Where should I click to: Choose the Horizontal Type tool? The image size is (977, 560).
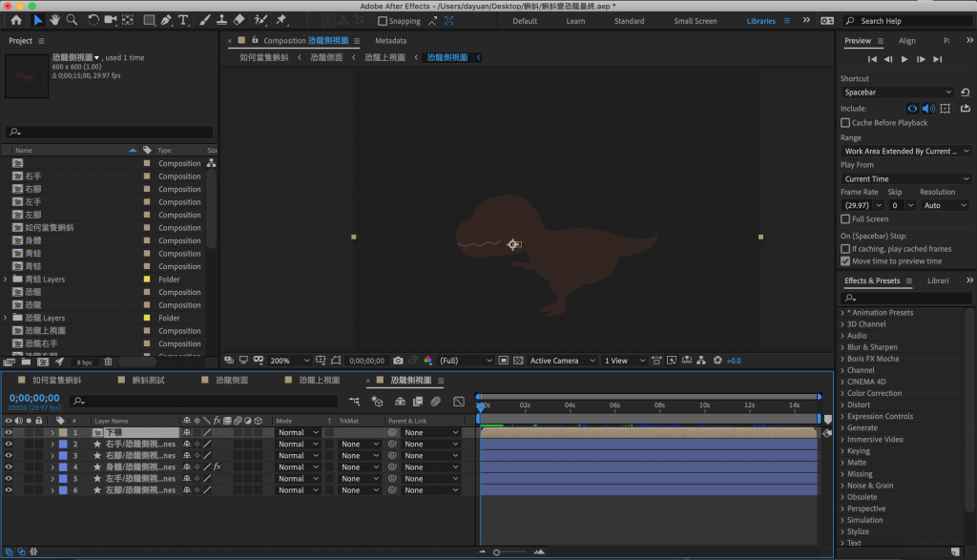[183, 20]
